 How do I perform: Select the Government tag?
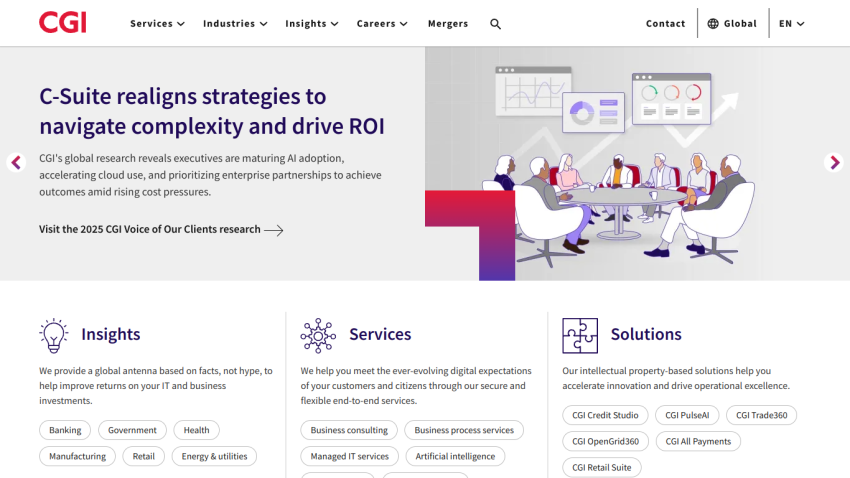pyautogui.click(x=132, y=430)
